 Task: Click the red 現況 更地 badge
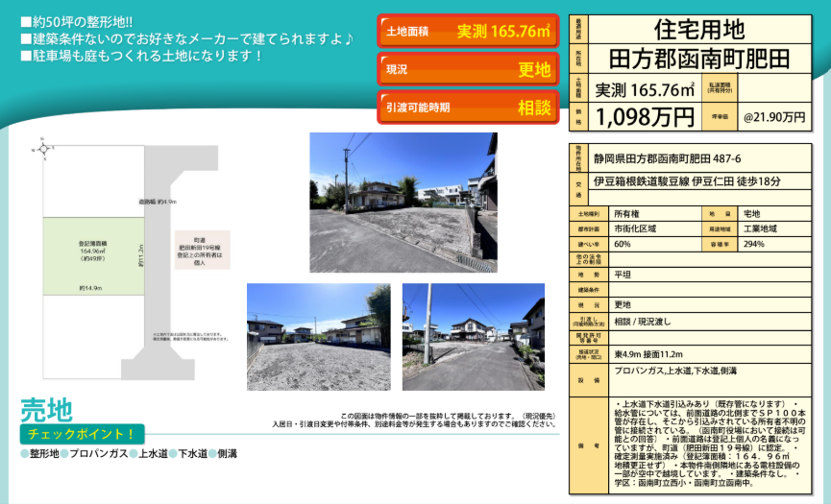point(468,70)
